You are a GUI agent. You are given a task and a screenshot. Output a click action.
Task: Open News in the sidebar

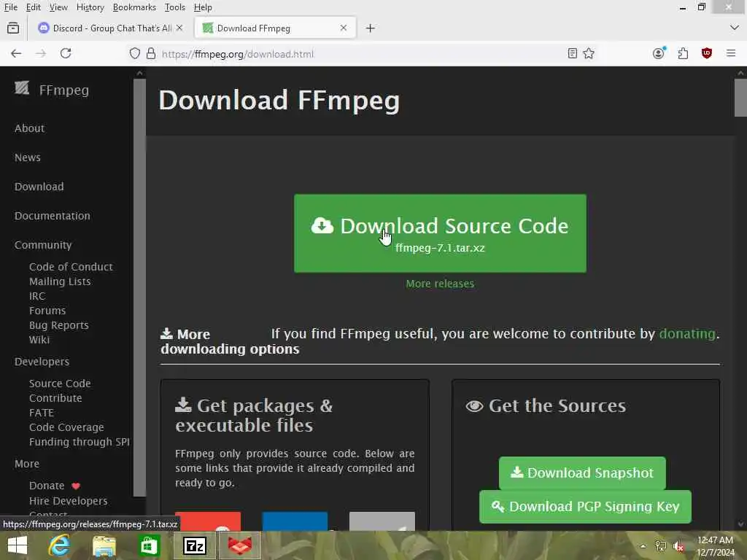[x=28, y=157]
